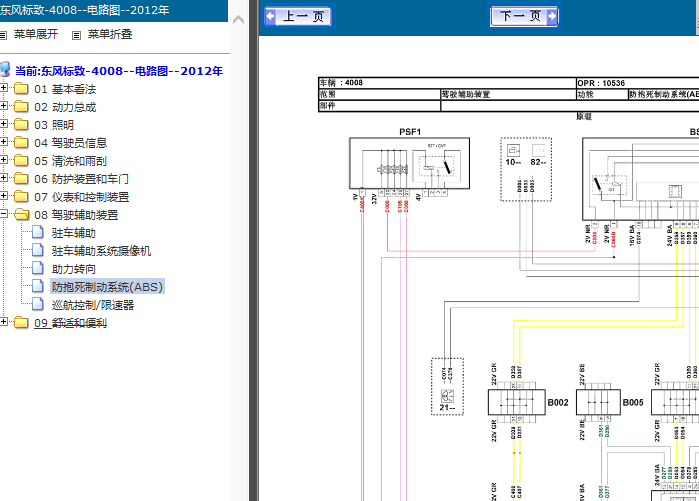The height and width of the screenshot is (501, 699).
Task: Click folder icon of 07 仪表和控制装置
Action: click(x=21, y=197)
